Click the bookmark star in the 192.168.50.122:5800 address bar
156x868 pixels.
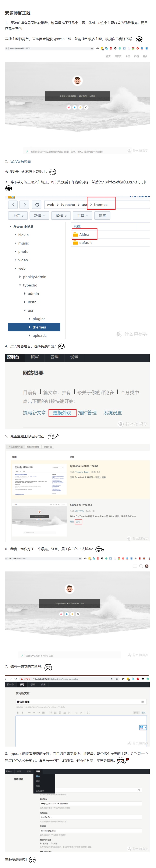(80, 559)
